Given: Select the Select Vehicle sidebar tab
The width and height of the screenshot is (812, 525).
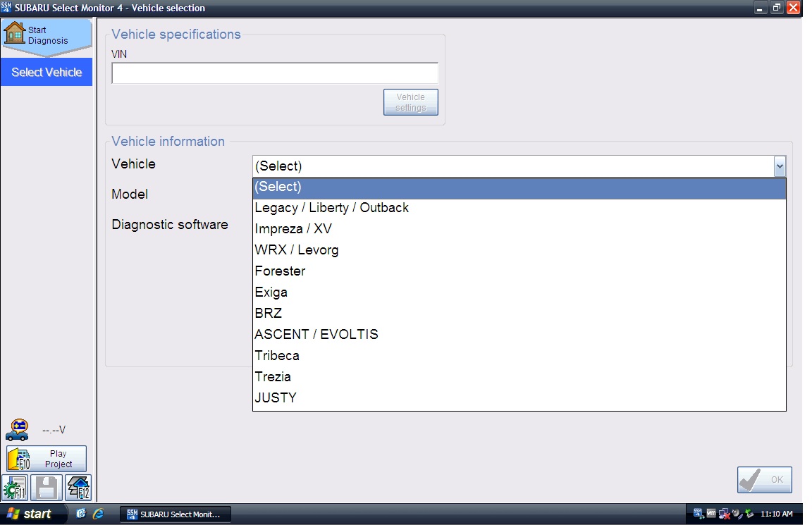Looking at the screenshot, I should coord(47,72).
